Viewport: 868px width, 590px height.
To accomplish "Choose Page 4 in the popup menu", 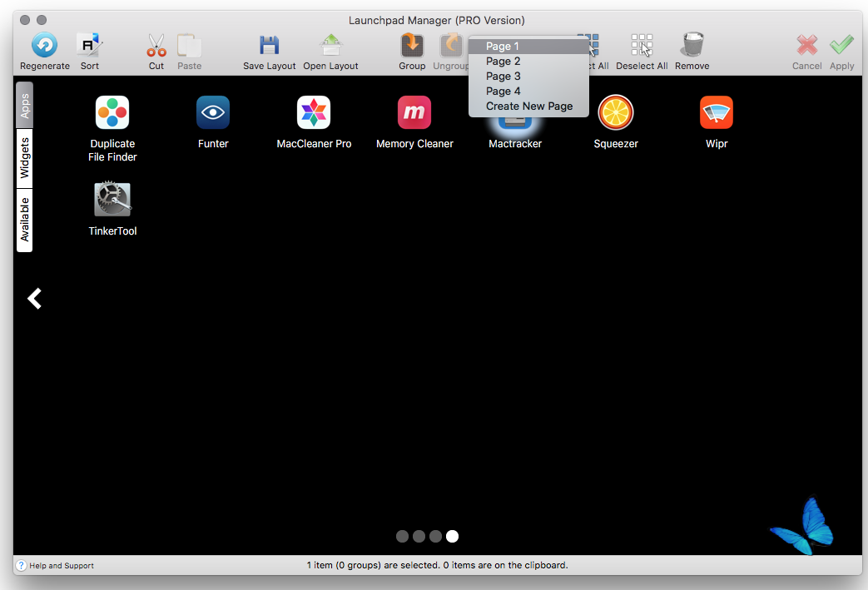I will click(x=528, y=92).
